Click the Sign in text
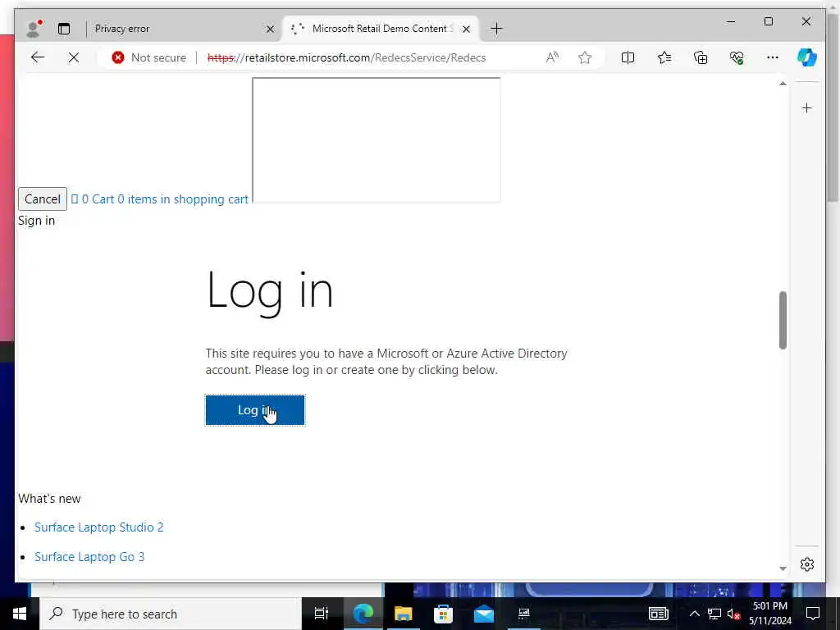This screenshot has width=840, height=630. 36,221
